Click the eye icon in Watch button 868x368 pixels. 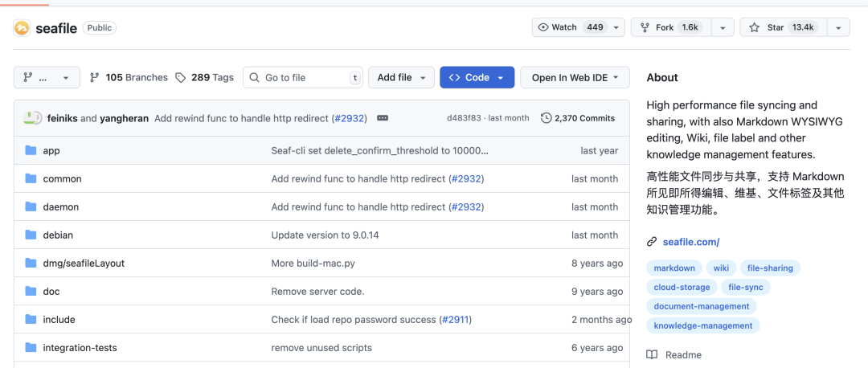tap(543, 27)
